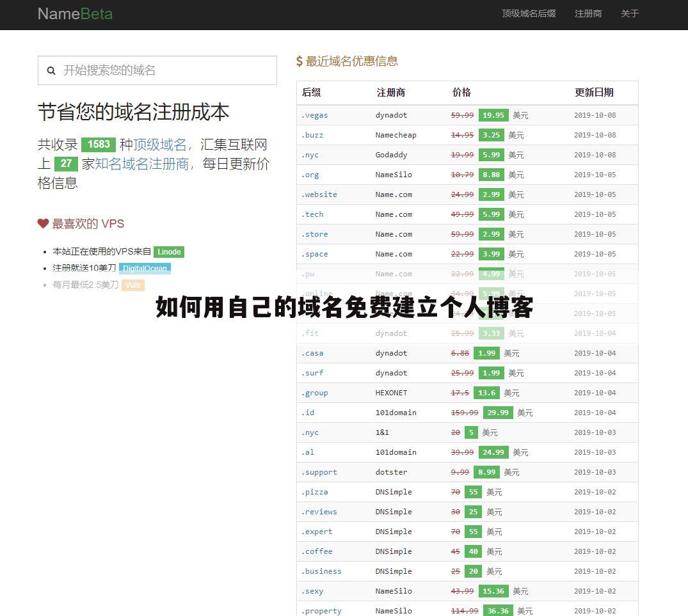
Task: Click the 36.36 price badge for .property
Action: click(x=498, y=611)
